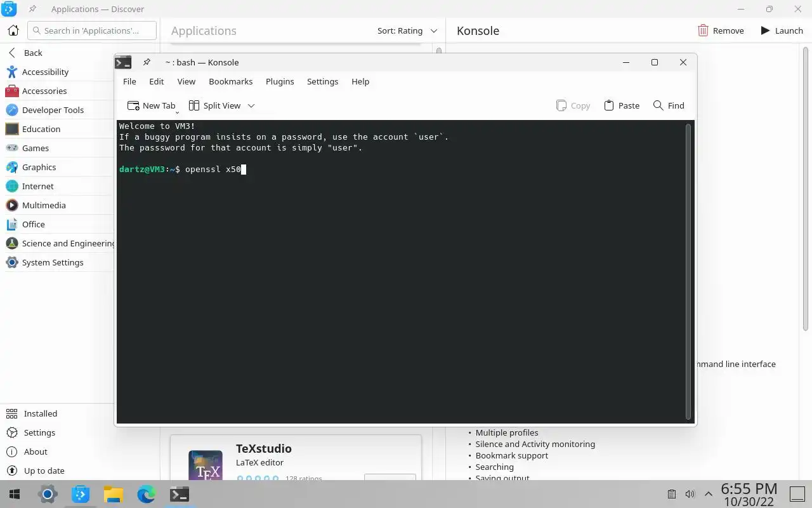Select Graphics category in Discover
The width and height of the screenshot is (812, 508).
(57, 167)
